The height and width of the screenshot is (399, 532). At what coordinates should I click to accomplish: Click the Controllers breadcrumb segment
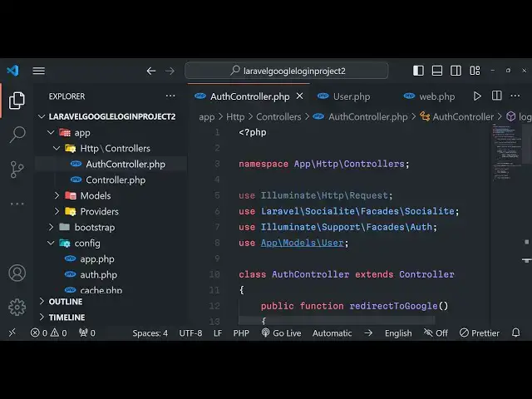coord(278,117)
